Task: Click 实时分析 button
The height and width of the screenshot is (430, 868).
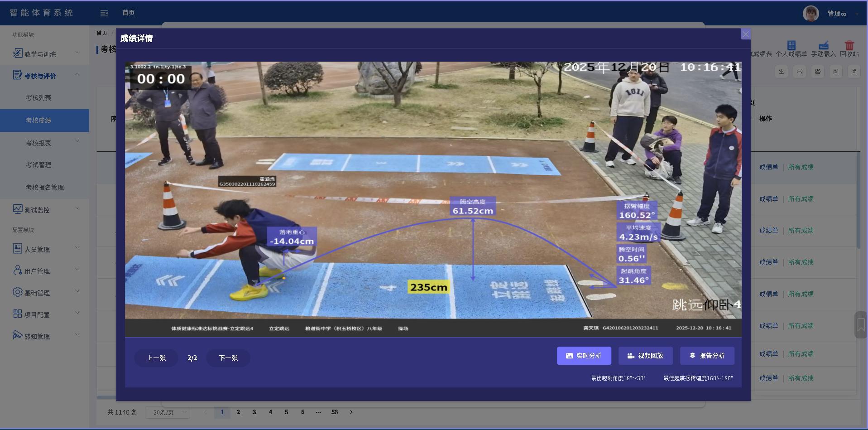Action: pyautogui.click(x=584, y=356)
